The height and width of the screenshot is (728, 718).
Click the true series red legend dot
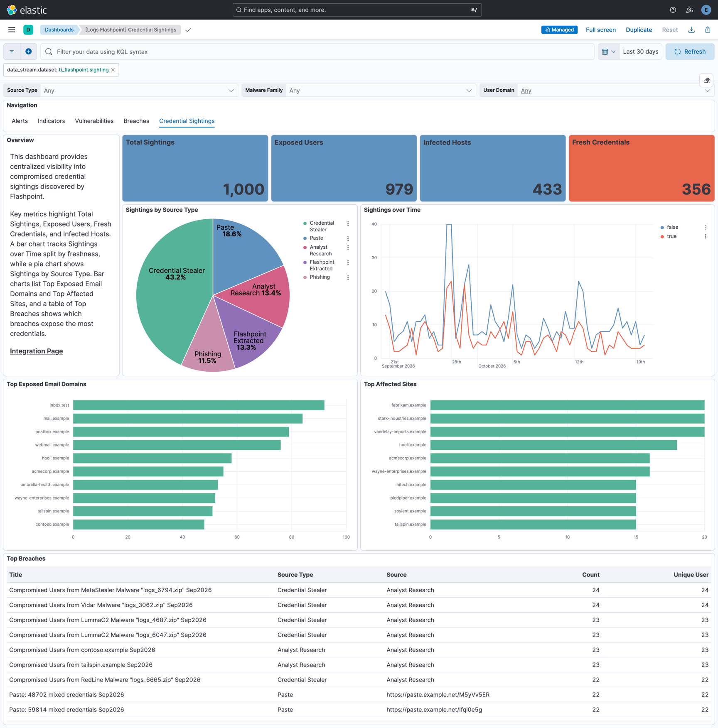pos(662,237)
